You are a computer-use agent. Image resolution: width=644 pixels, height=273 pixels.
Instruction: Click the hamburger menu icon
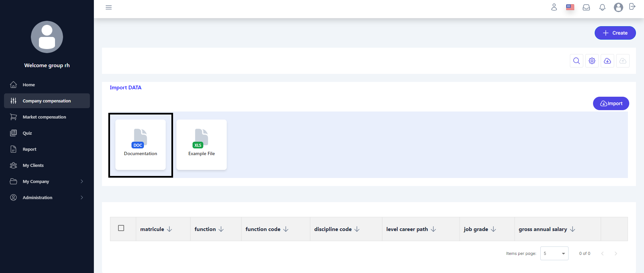pyautogui.click(x=109, y=7)
